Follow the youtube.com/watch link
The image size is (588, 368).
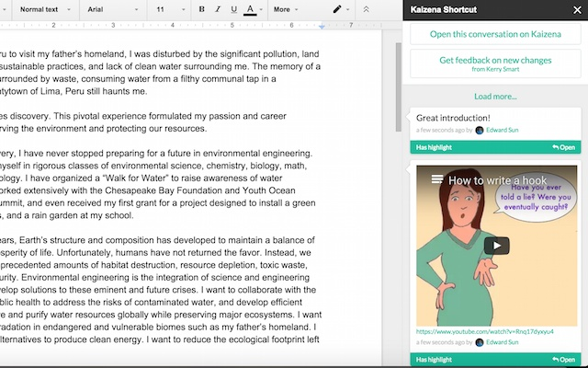(x=484, y=331)
